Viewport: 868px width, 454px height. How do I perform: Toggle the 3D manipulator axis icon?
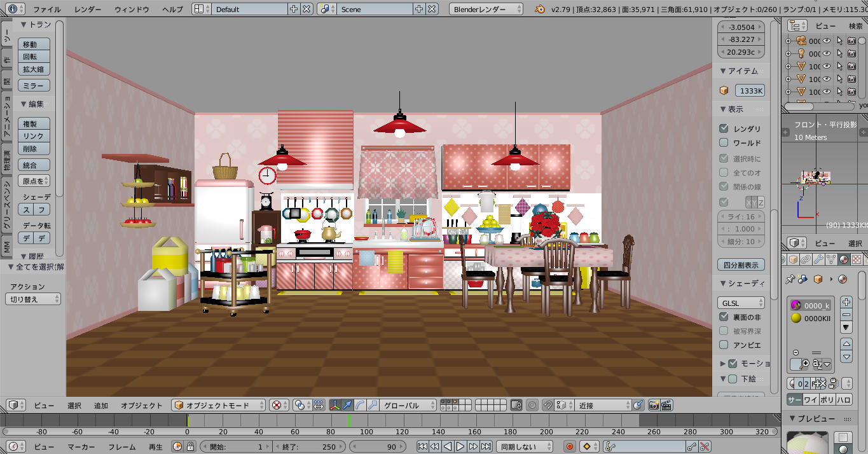tap(334, 405)
